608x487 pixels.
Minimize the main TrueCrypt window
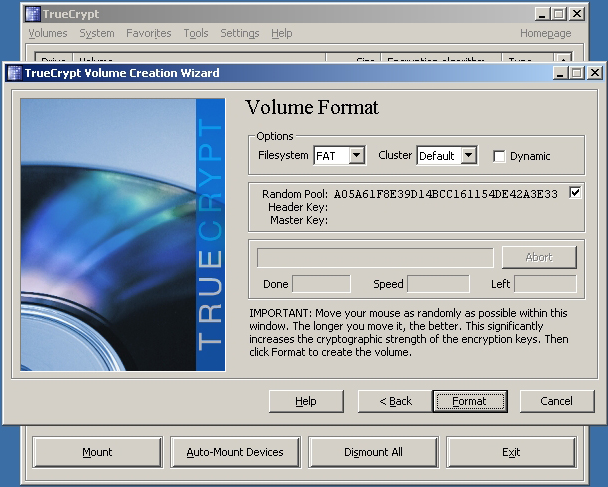542,14
